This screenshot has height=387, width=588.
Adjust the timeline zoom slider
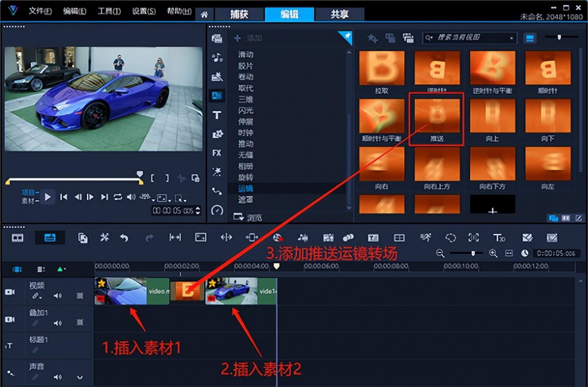pos(473,253)
